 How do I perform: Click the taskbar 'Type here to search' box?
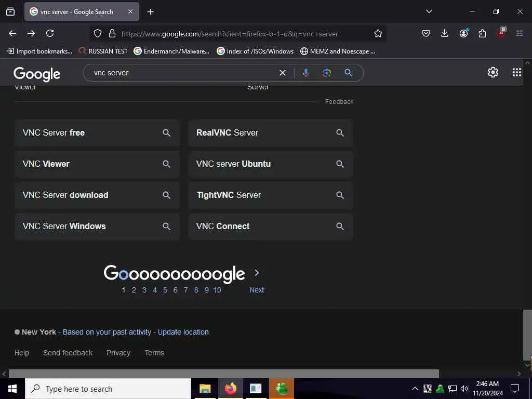(108, 389)
